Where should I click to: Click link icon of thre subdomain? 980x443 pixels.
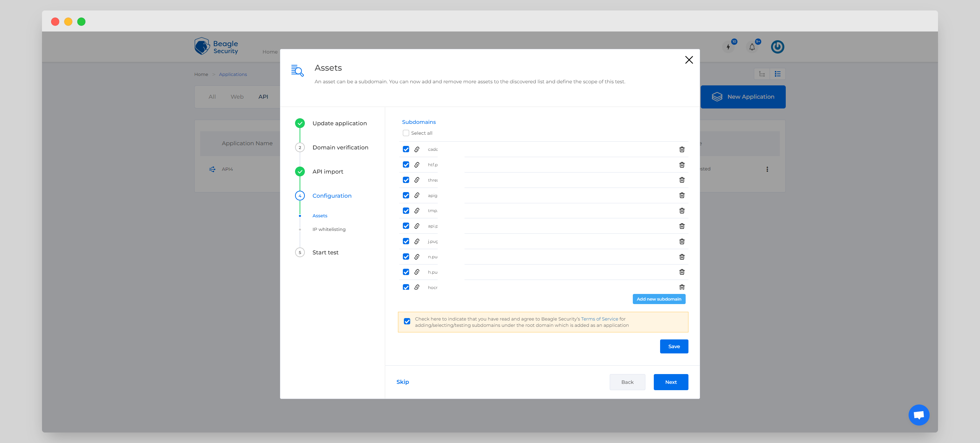[417, 180]
